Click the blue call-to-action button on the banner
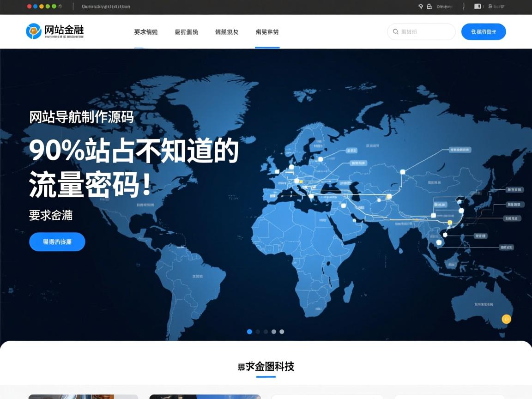 (x=57, y=242)
